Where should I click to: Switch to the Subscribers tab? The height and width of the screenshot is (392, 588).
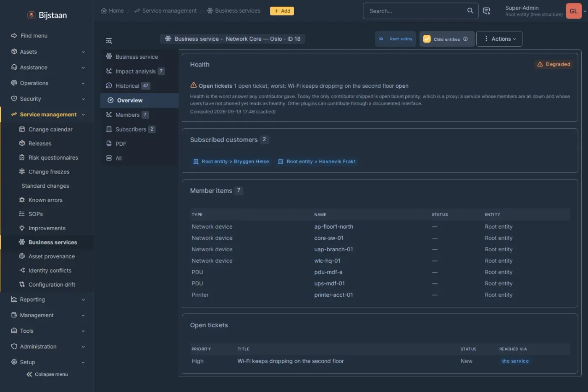tap(131, 129)
